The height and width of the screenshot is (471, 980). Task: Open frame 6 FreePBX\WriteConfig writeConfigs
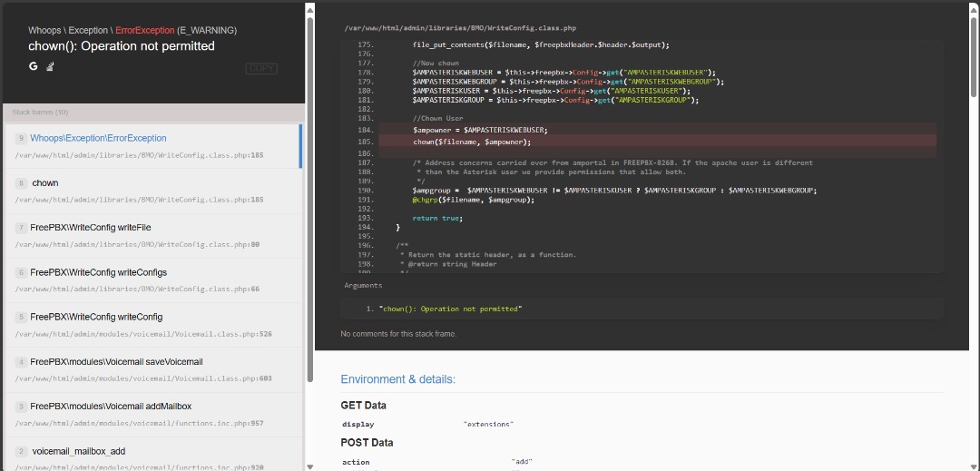[153, 280]
